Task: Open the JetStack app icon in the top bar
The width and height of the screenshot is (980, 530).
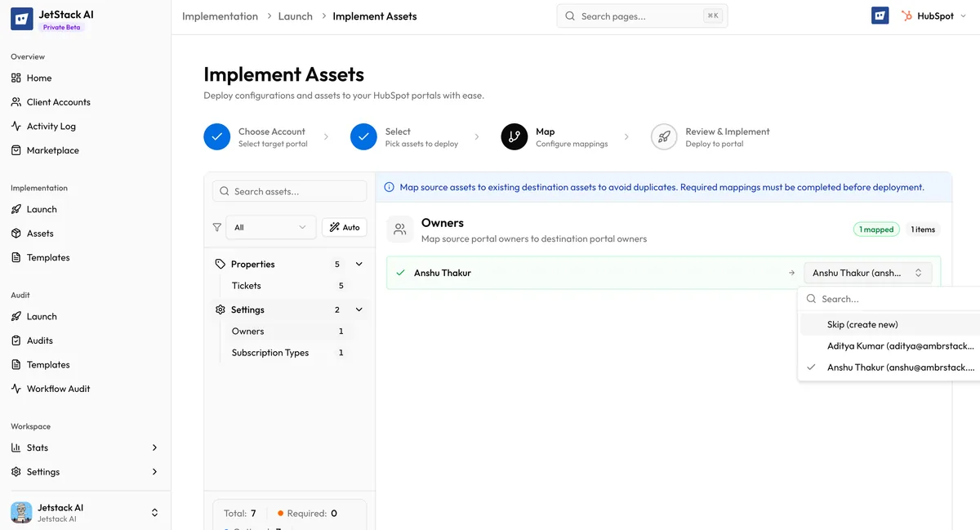Action: coord(880,15)
